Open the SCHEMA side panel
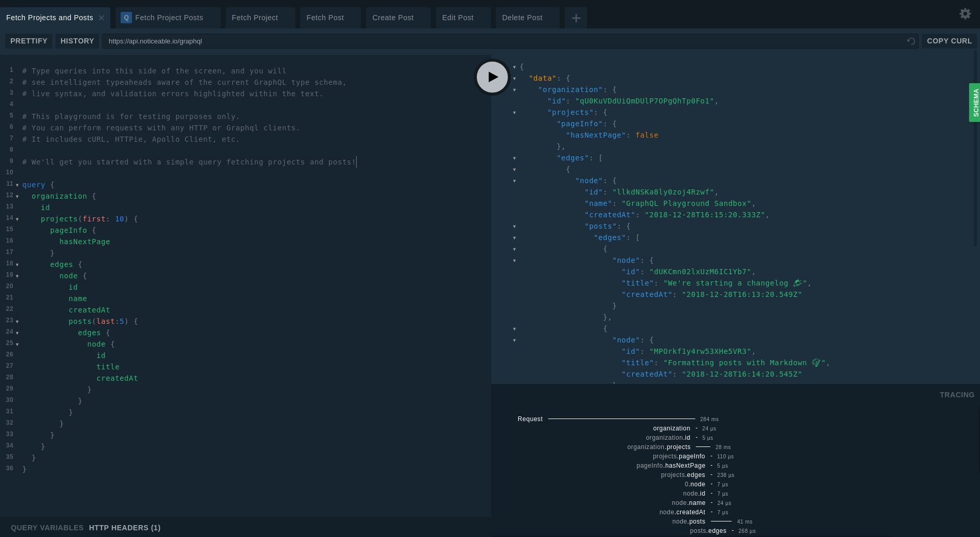 [x=975, y=102]
